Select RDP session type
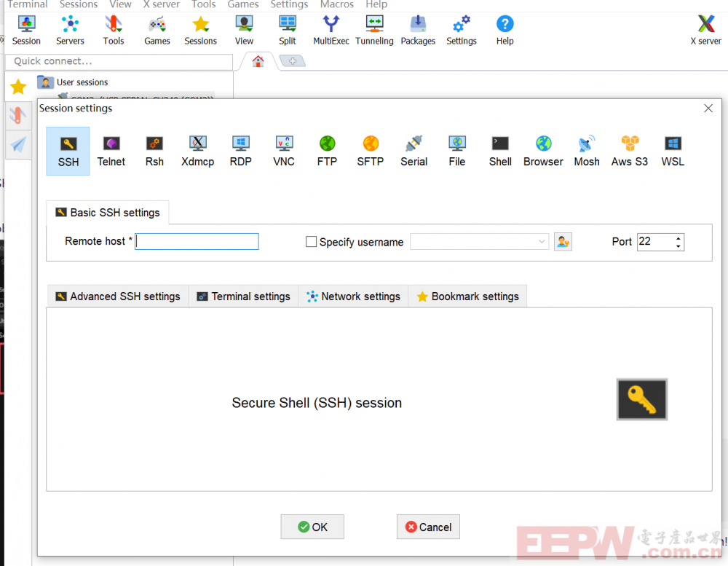 pos(240,151)
